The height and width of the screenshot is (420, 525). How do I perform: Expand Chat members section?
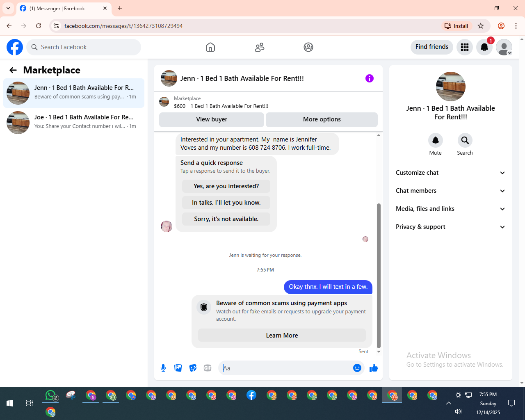(451, 191)
